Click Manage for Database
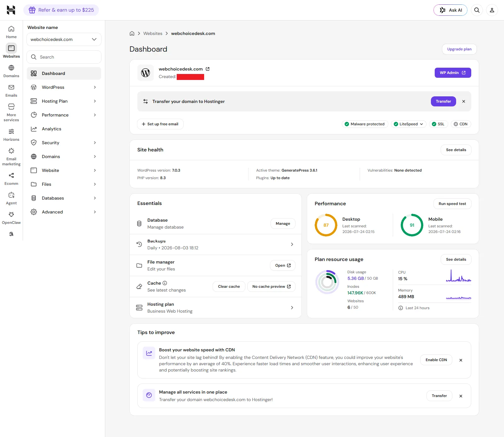Viewport: 504px width, 437px height. click(x=283, y=224)
